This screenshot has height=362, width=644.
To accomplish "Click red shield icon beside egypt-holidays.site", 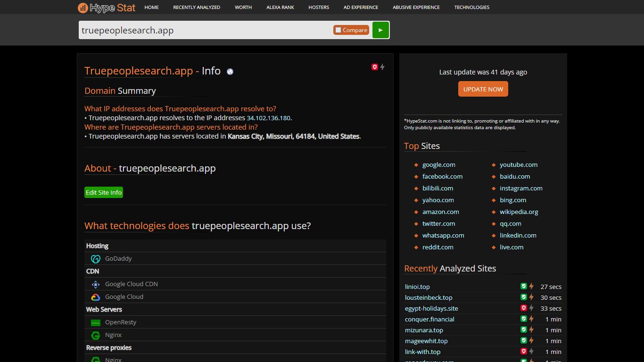I will 523,308.
